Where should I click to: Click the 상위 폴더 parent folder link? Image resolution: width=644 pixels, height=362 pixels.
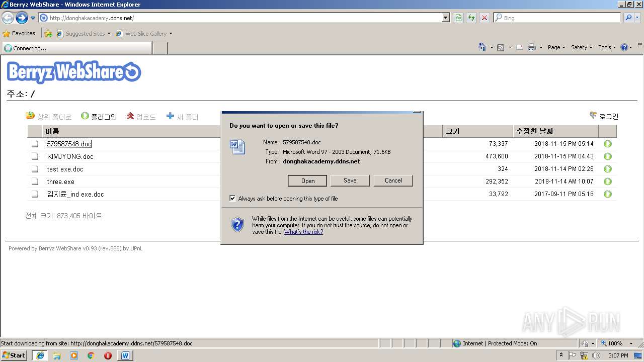point(49,117)
